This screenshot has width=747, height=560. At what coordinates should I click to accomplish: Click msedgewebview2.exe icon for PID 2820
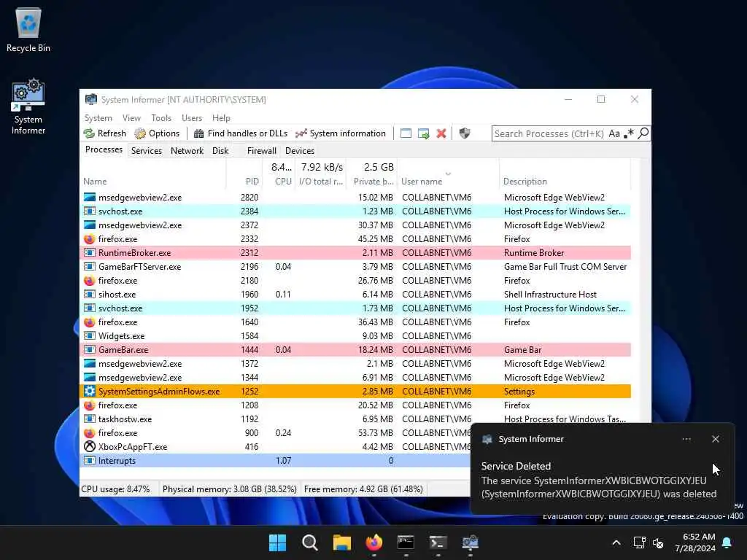pos(90,197)
